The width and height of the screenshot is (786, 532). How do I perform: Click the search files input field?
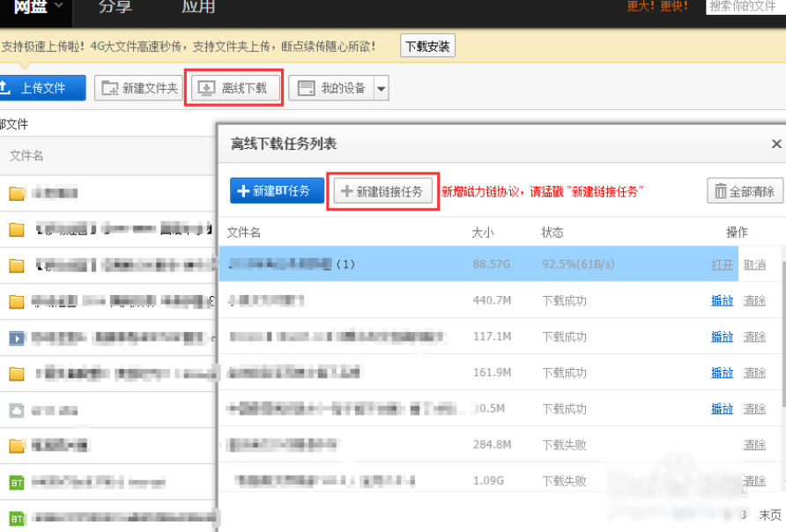tap(745, 6)
